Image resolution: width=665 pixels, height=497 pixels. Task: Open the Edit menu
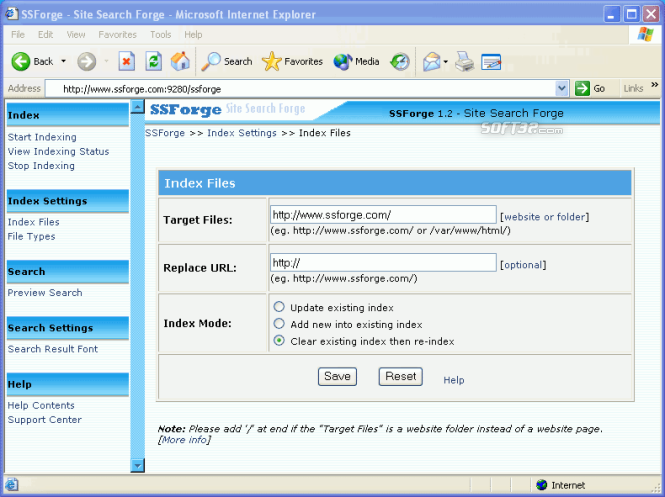45,34
